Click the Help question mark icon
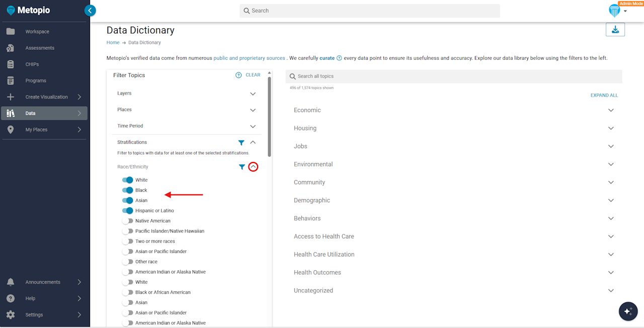This screenshot has width=644, height=328. point(11,298)
